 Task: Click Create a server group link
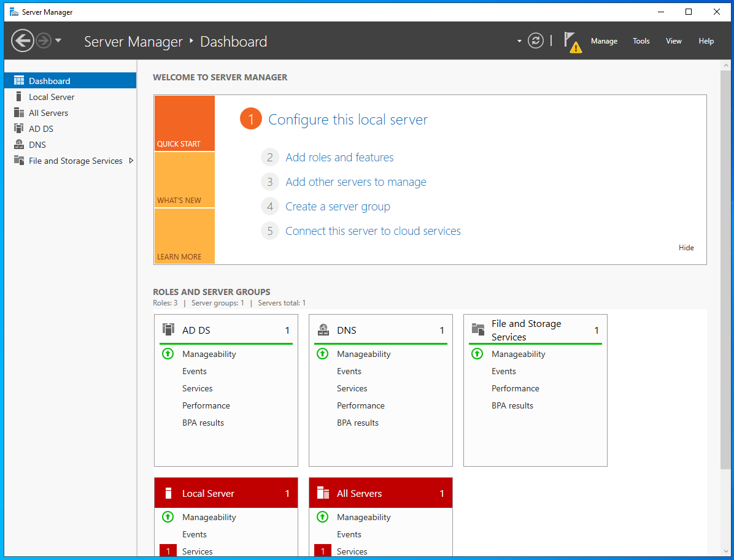(338, 207)
